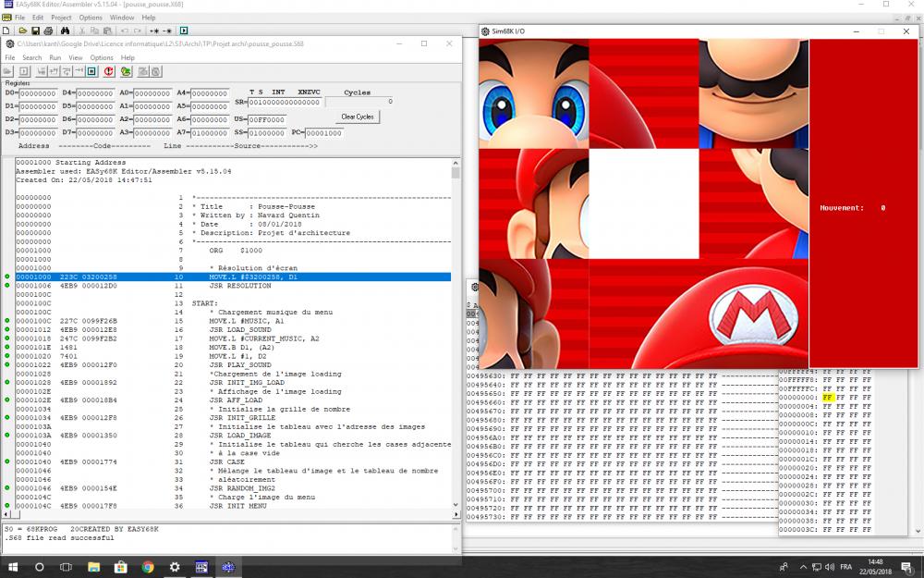Click the add comment (+*) toolbar icon

154,31
